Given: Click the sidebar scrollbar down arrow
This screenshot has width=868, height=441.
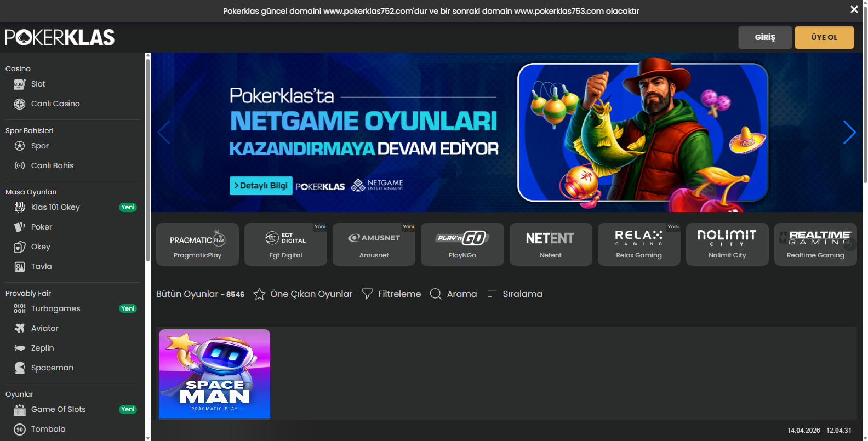Looking at the screenshot, I should (147, 438).
